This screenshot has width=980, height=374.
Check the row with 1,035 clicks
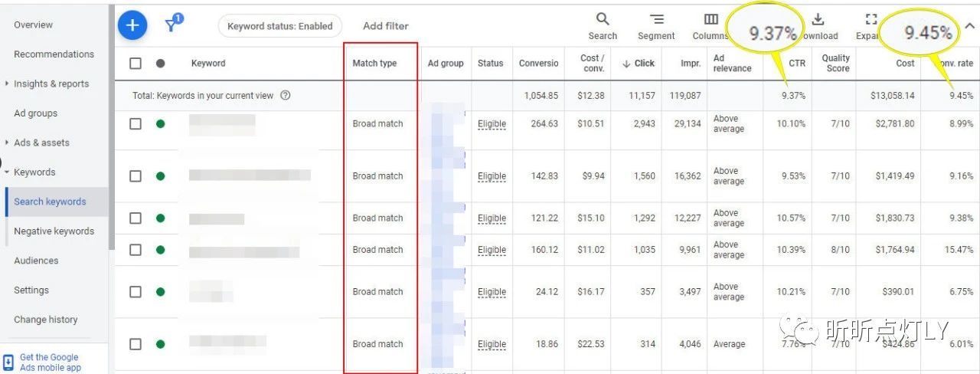point(136,250)
